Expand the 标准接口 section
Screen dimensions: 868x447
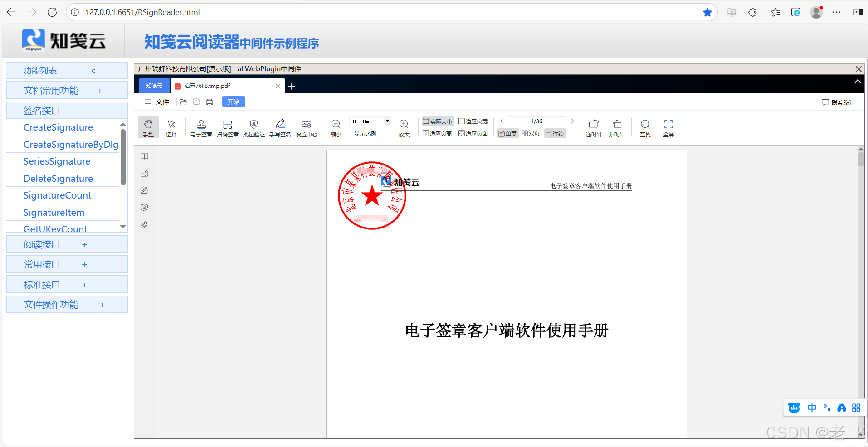[67, 285]
